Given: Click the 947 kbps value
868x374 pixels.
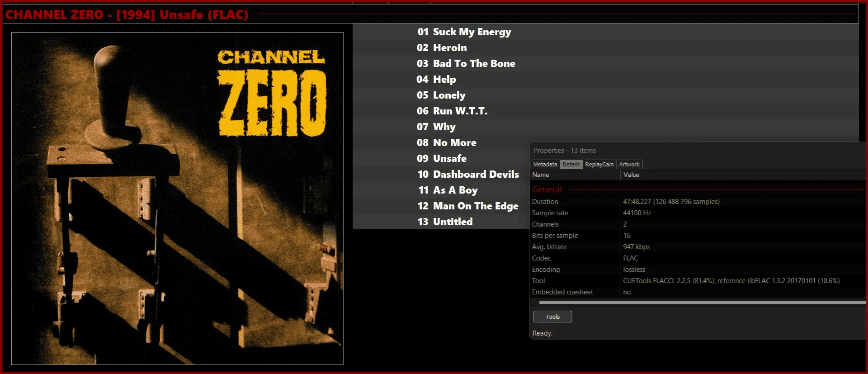Looking at the screenshot, I should 637,247.
